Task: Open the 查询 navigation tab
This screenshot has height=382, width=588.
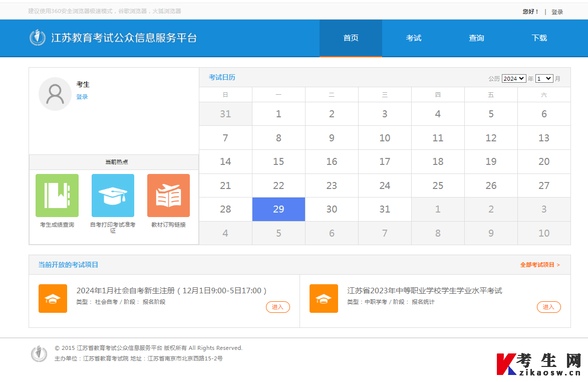Action: [x=476, y=38]
